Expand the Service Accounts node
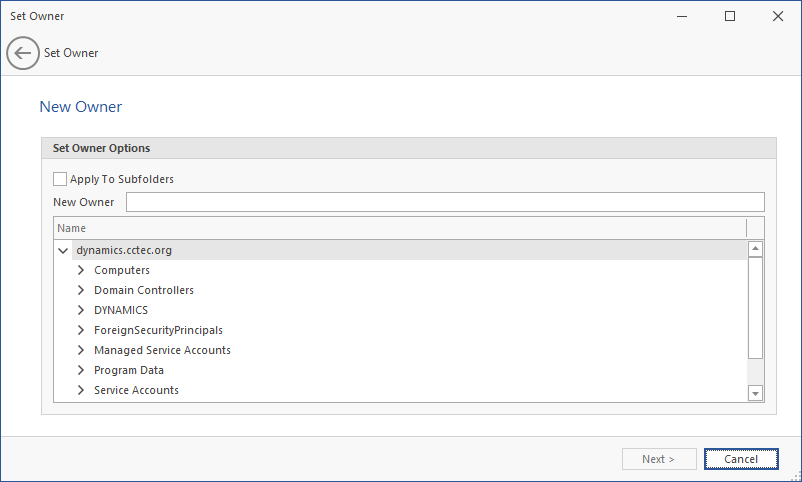This screenshot has height=482, width=802. (82, 390)
